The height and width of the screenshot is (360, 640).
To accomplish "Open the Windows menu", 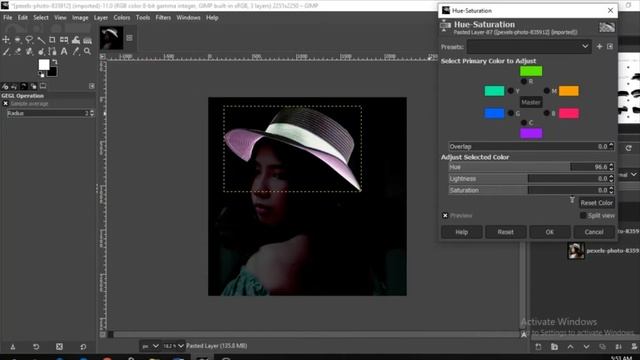I will (188, 18).
